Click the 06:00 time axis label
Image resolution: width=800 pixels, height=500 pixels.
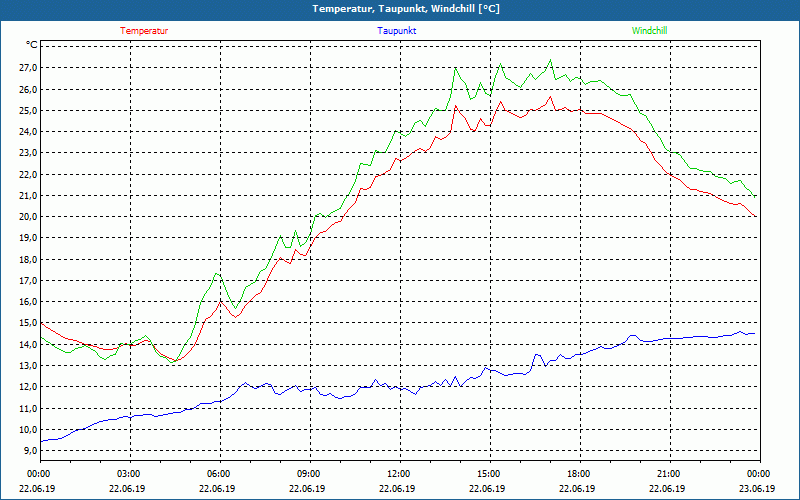click(x=217, y=474)
